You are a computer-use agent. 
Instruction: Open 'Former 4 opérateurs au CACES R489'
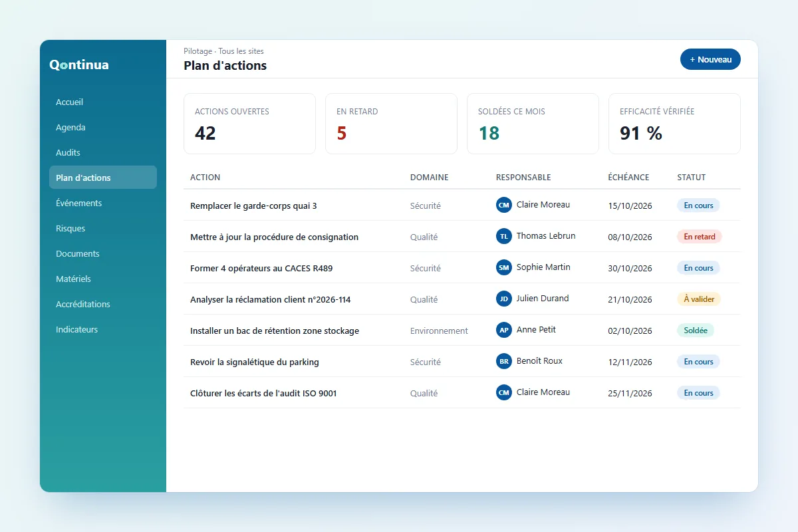click(261, 269)
